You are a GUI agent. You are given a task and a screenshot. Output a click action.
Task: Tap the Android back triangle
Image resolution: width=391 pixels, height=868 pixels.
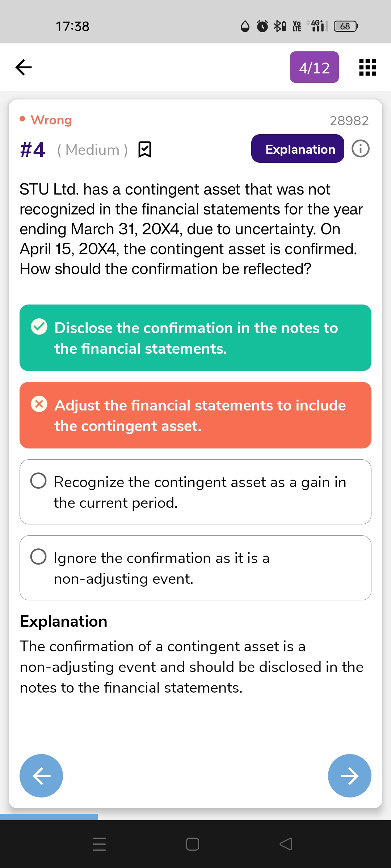pos(286,844)
